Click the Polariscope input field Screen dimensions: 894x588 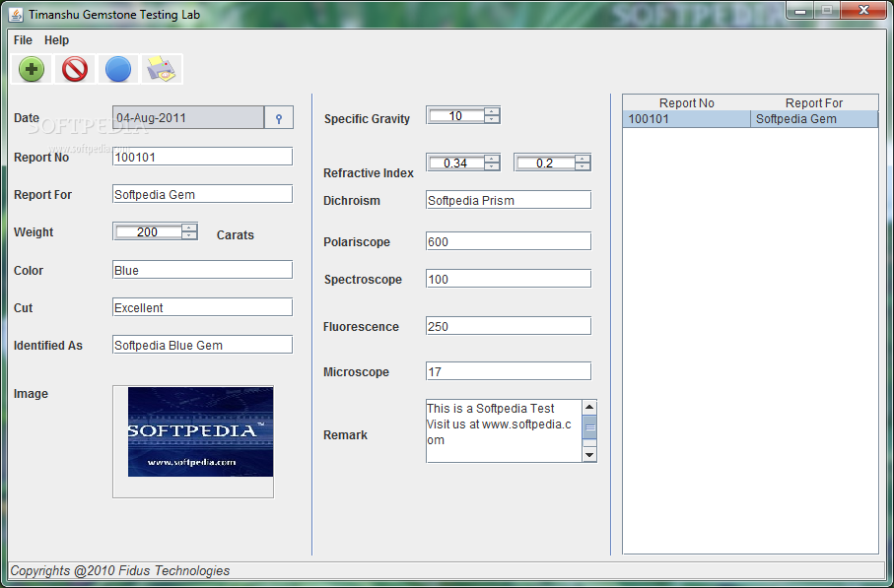pyautogui.click(x=509, y=241)
